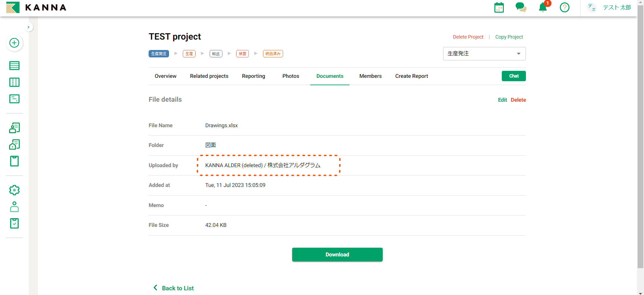Click the Delete Project link
Viewport: 644px width, 295px height.
(468, 37)
